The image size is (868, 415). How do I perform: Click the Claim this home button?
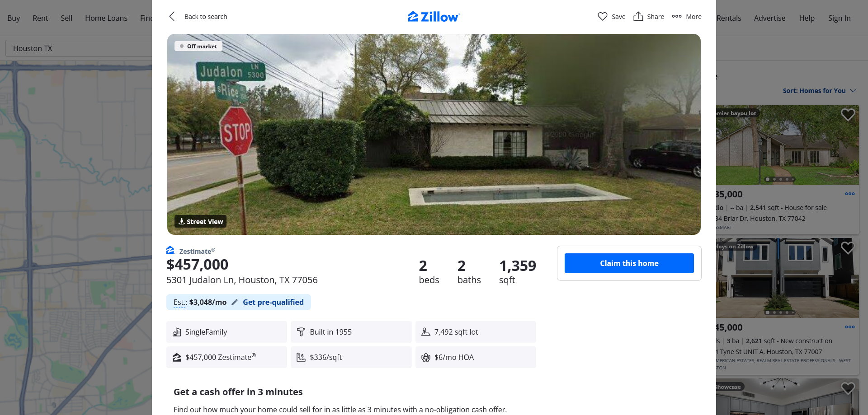tap(629, 263)
